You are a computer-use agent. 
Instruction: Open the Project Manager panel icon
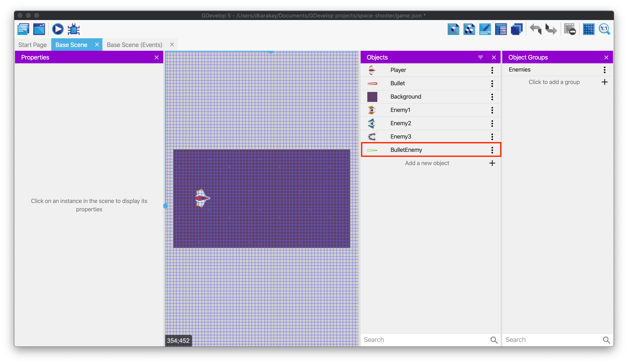tap(22, 29)
